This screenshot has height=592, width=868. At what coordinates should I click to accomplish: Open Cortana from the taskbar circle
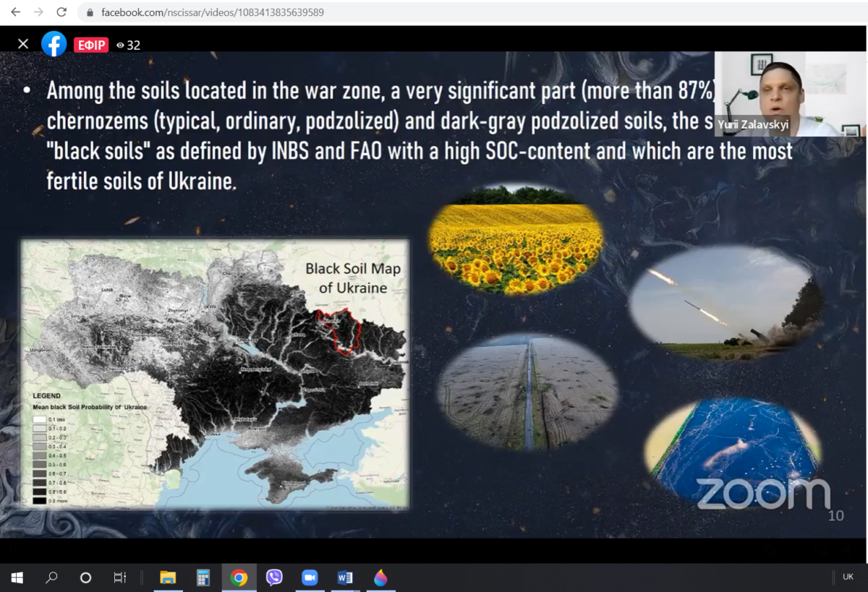(85, 578)
